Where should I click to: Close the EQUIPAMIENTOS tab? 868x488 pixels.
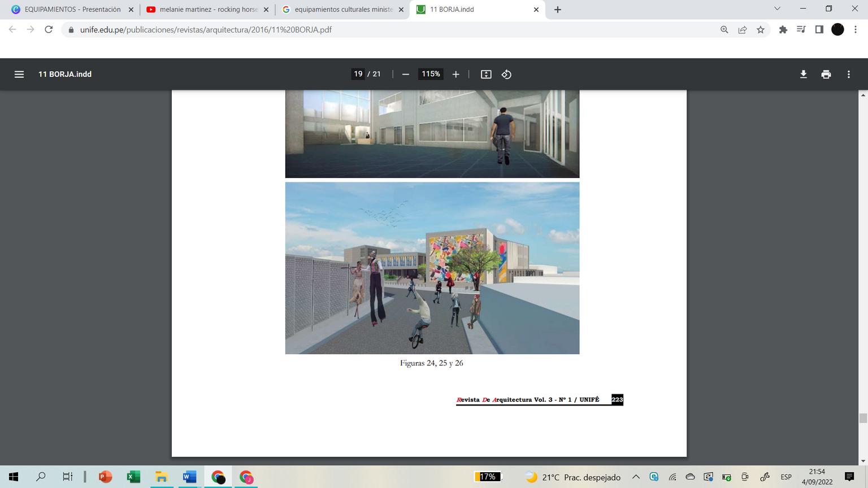click(131, 10)
